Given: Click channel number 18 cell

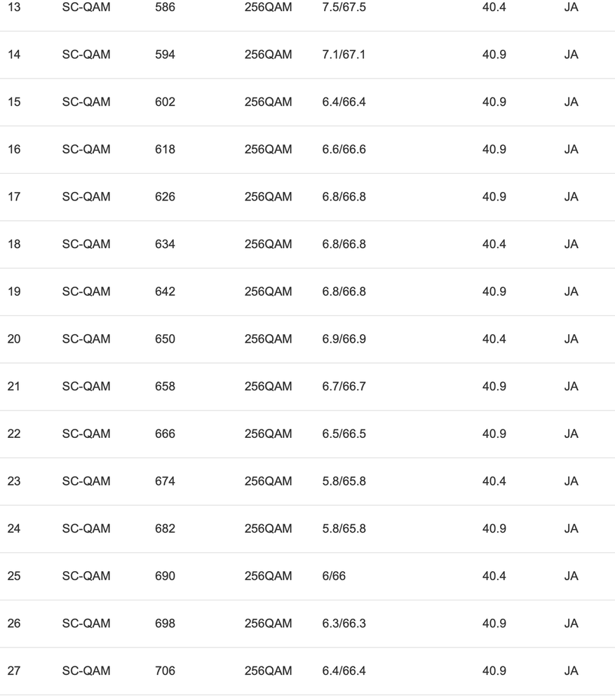Looking at the screenshot, I should [x=14, y=245].
